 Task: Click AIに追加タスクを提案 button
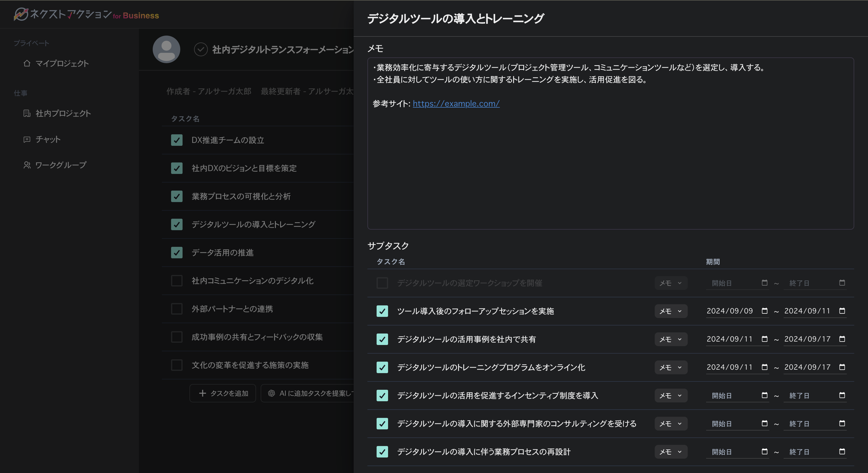(x=307, y=393)
